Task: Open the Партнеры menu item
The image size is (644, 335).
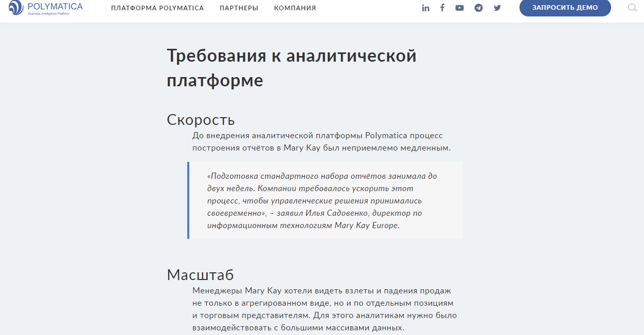Action: (x=239, y=8)
